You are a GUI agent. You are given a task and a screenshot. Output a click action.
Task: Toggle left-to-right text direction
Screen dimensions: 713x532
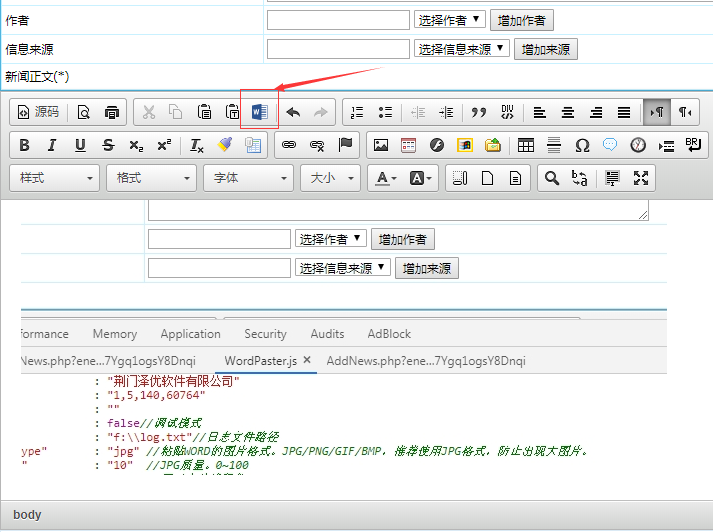[657, 112]
